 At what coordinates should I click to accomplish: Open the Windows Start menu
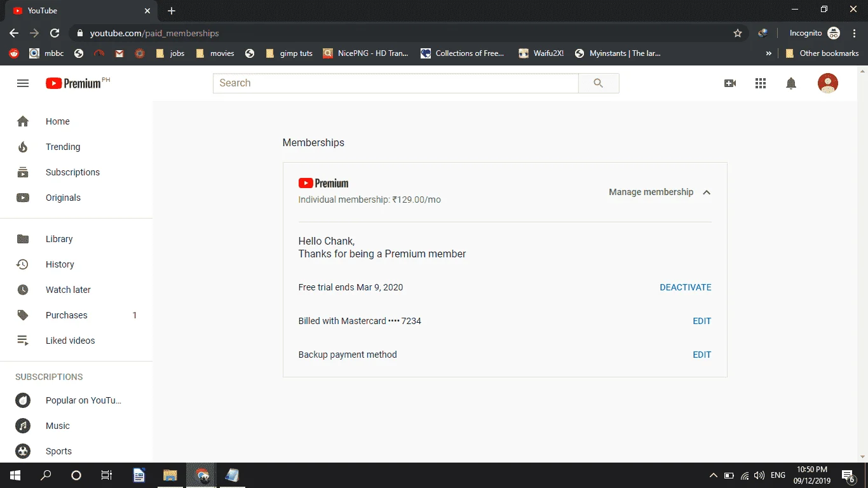(15, 475)
